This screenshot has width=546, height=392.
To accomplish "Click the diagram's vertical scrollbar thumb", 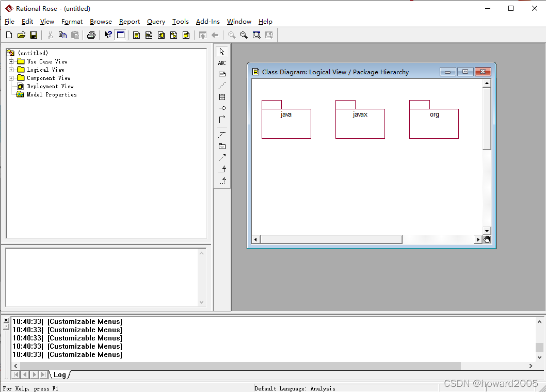I will click(487, 118).
